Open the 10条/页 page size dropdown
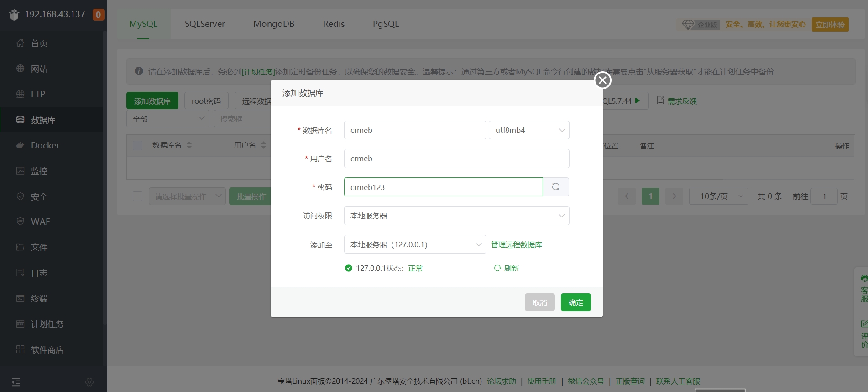Screen dimensions: 868x392 click(718, 196)
